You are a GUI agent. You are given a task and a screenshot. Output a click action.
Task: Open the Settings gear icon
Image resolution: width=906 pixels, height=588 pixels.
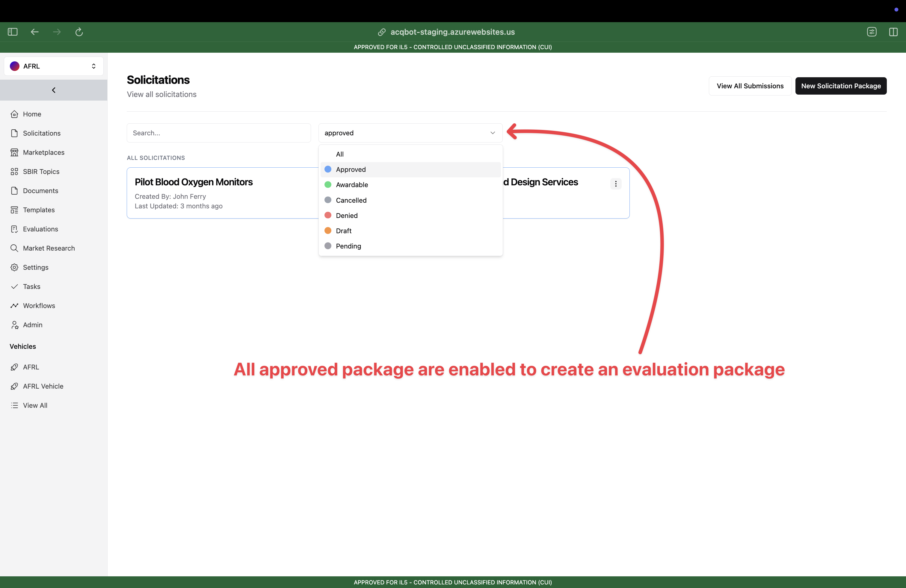click(14, 267)
